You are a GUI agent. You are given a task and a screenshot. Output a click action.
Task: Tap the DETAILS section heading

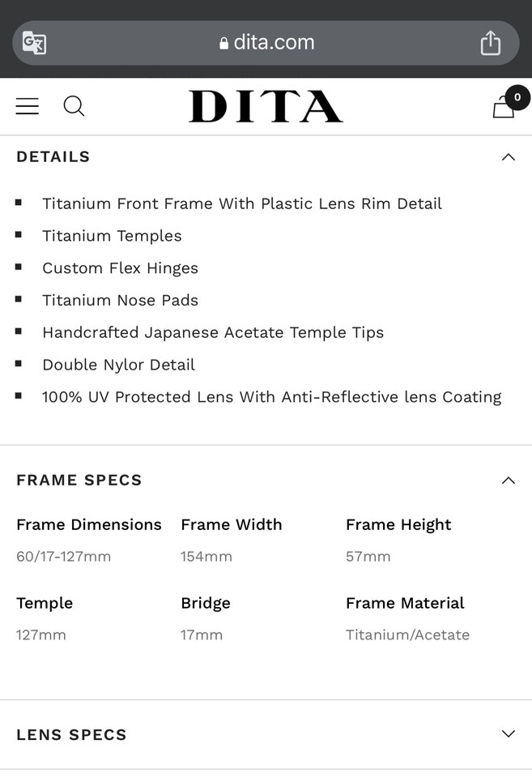point(53,156)
